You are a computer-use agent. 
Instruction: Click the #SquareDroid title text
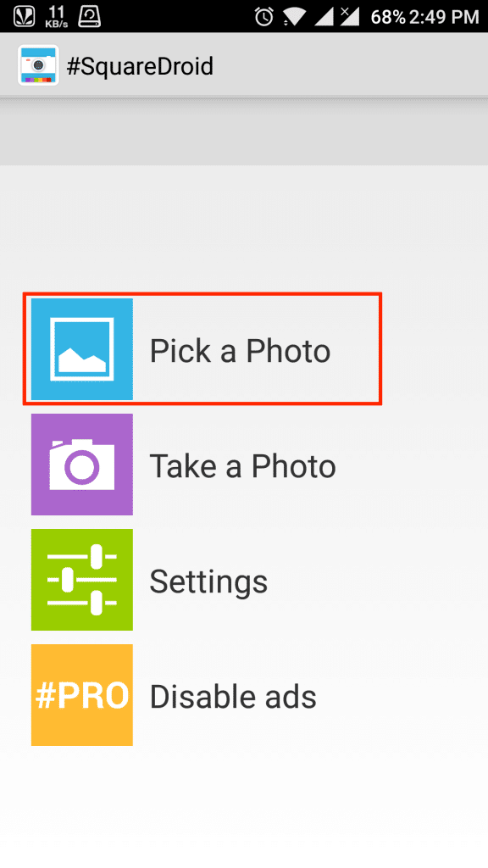point(140,66)
